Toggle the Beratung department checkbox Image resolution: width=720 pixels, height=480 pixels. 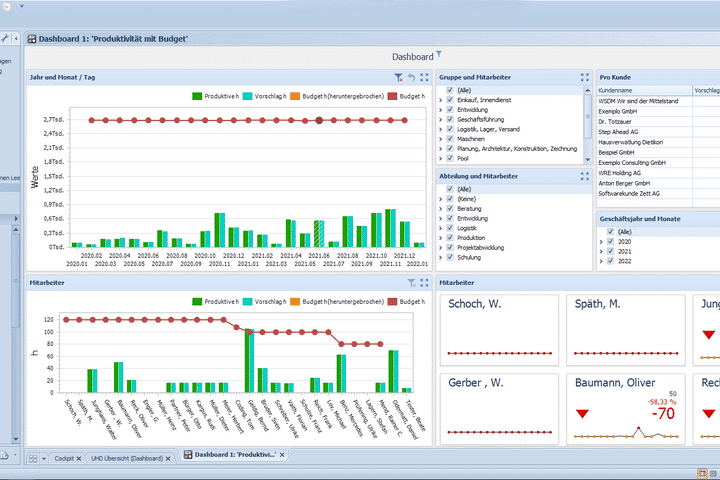coord(450,208)
